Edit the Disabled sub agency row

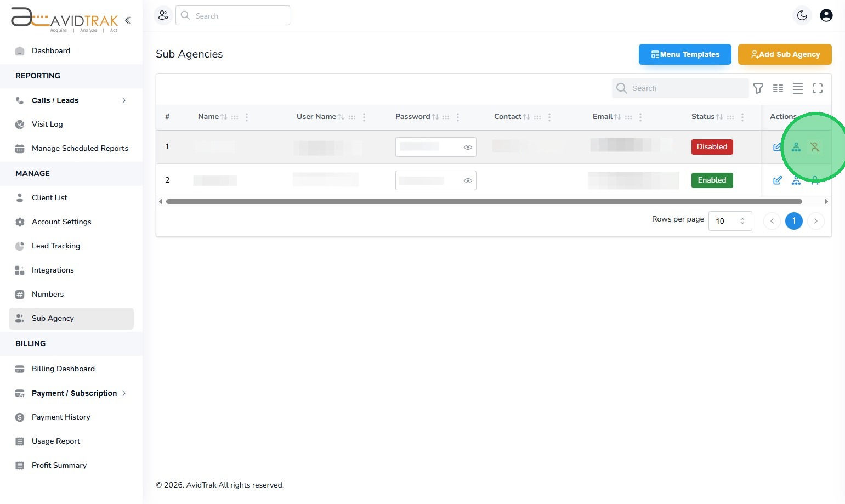[777, 147]
